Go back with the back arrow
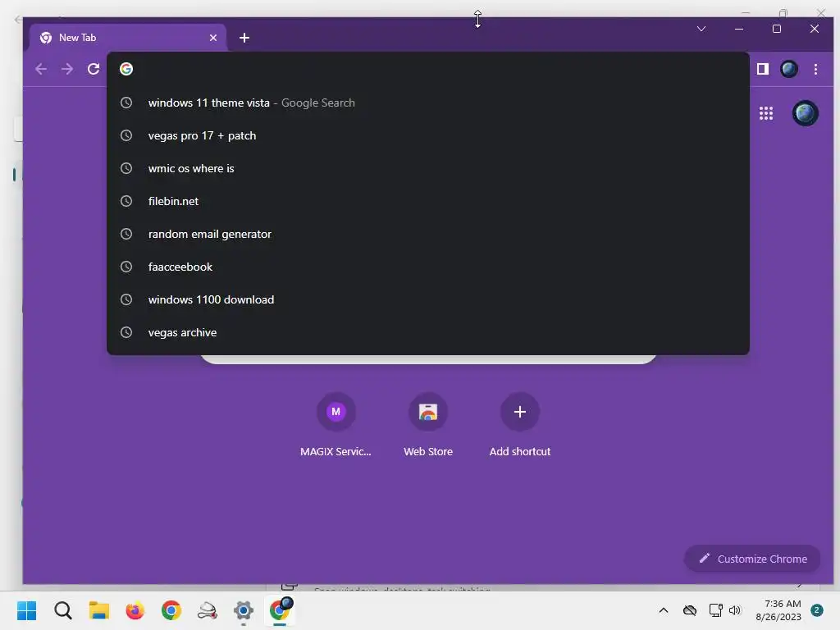 click(41, 69)
